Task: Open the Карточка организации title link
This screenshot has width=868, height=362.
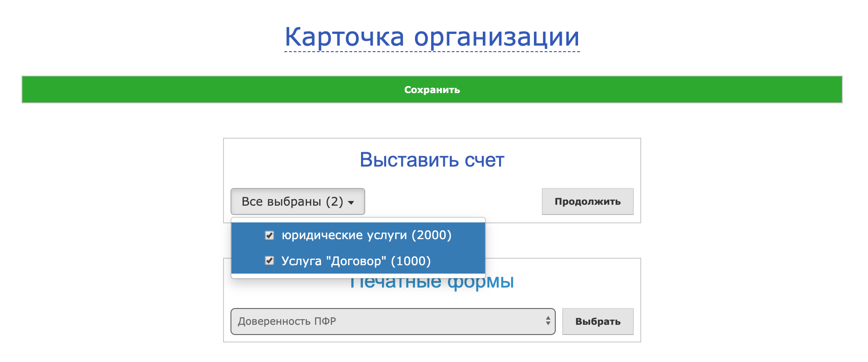Action: pos(432,37)
